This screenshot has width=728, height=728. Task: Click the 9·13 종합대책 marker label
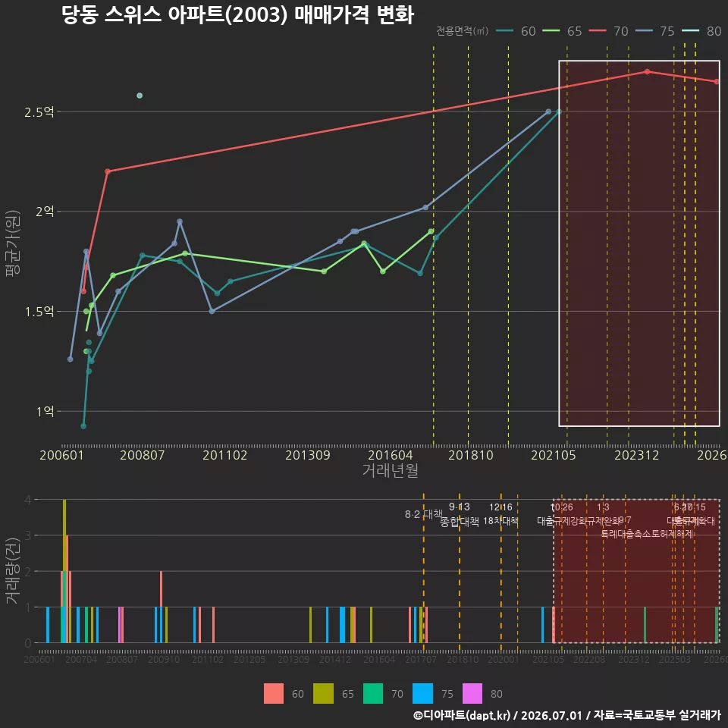(460, 514)
